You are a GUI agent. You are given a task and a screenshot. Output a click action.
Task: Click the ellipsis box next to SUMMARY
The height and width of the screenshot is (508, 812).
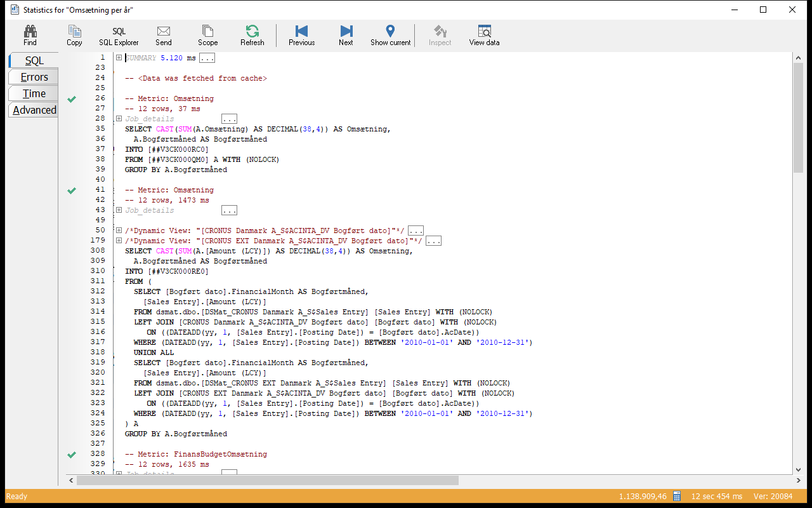[x=207, y=58]
